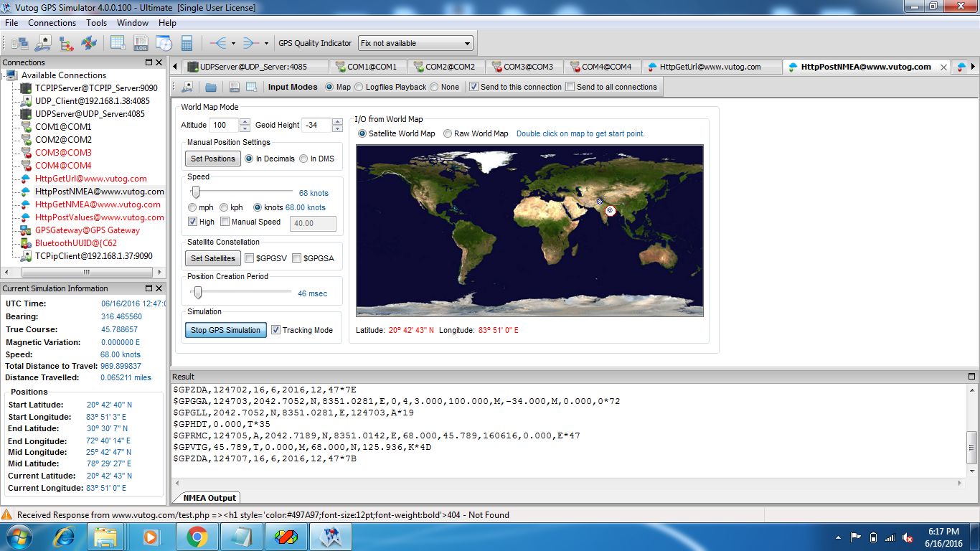
Task: Click the CD window icon in the main toolbar
Action: pyautogui.click(x=164, y=43)
